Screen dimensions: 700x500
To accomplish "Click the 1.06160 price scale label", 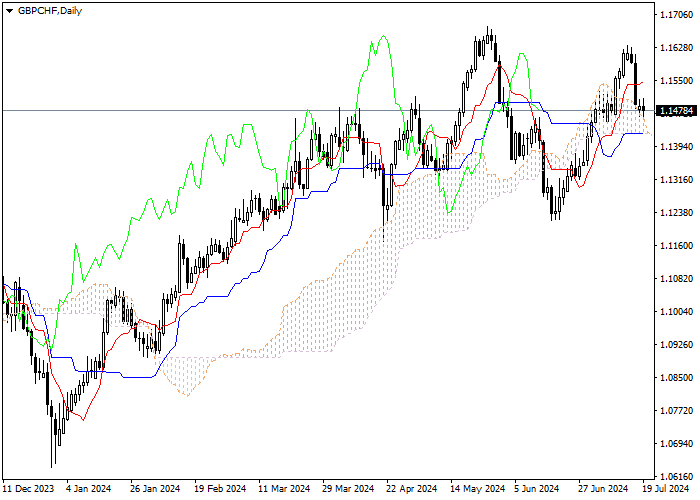I will 676,476.
